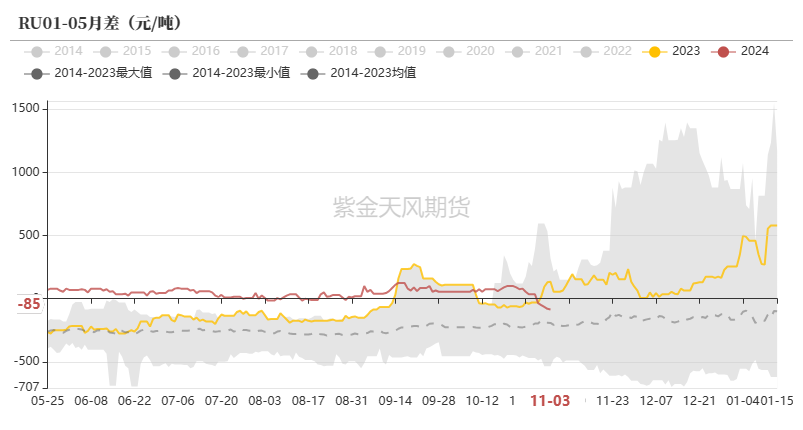Click the 06-22 x-axis date
The image size is (803, 430).
click(135, 401)
